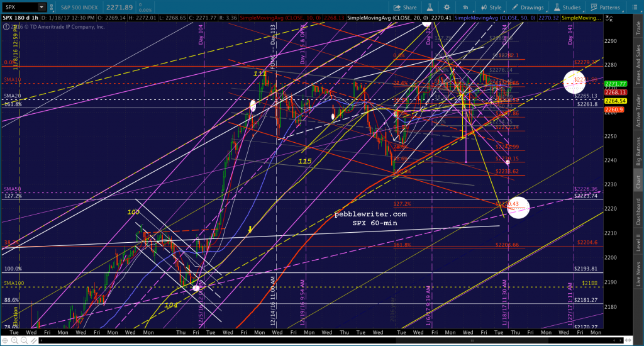Click the green 2271.77 price bubble
The image size is (644, 346).
[x=615, y=84]
